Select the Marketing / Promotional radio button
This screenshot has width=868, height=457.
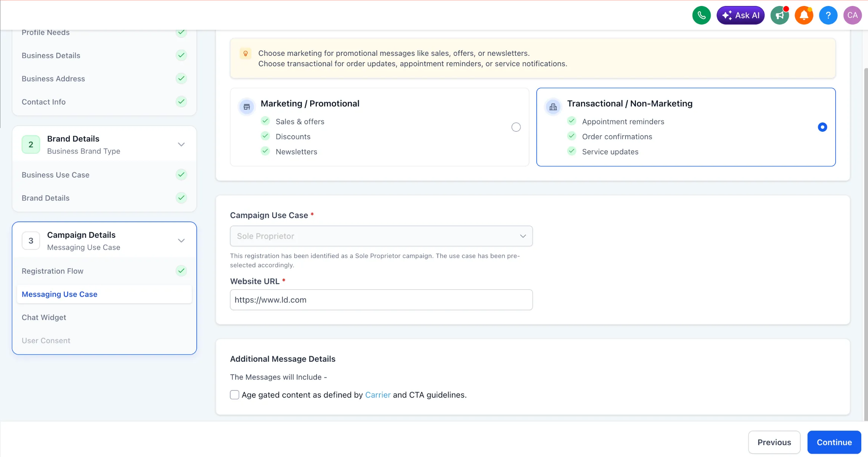coord(515,127)
